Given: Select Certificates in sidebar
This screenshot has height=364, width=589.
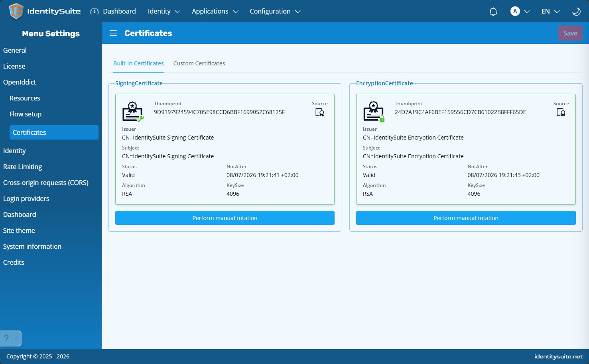Looking at the screenshot, I should 54,132.
